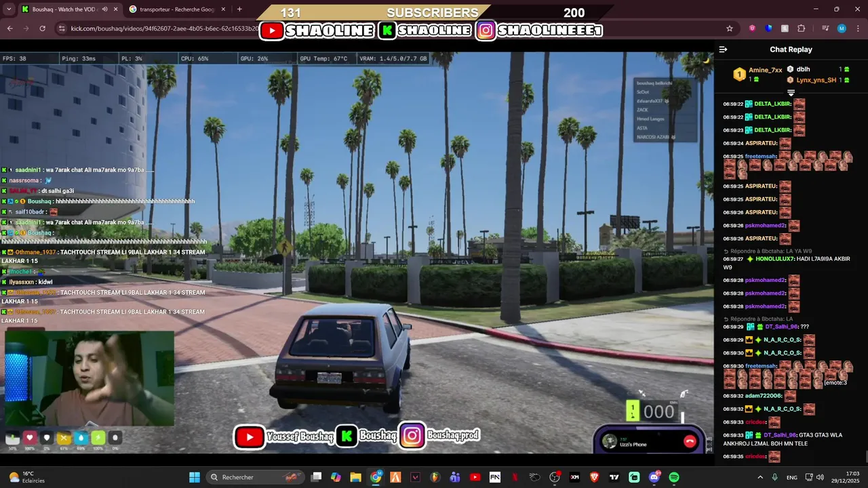Launch the Fortnite FN taskbar icon
The image size is (868, 488).
tap(495, 477)
